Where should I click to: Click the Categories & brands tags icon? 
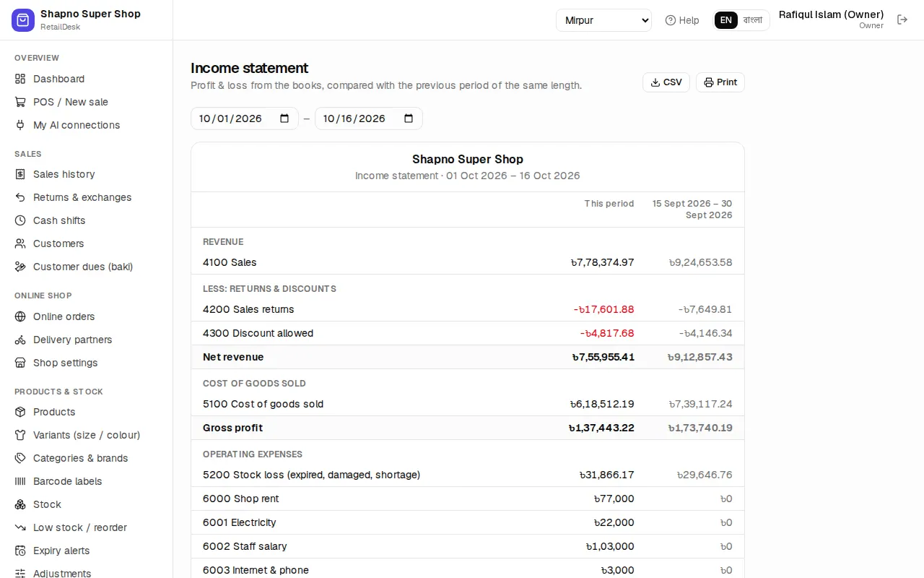point(20,458)
